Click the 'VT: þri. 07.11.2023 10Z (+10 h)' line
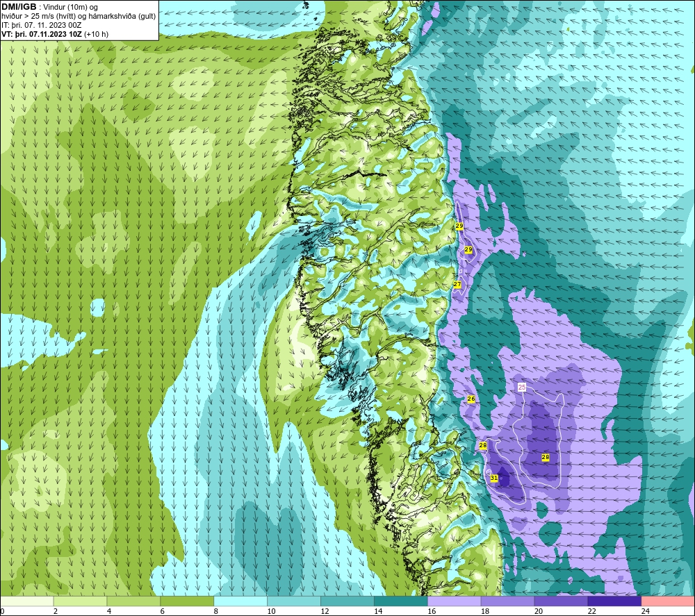This screenshot has width=695, height=616. (x=55, y=34)
